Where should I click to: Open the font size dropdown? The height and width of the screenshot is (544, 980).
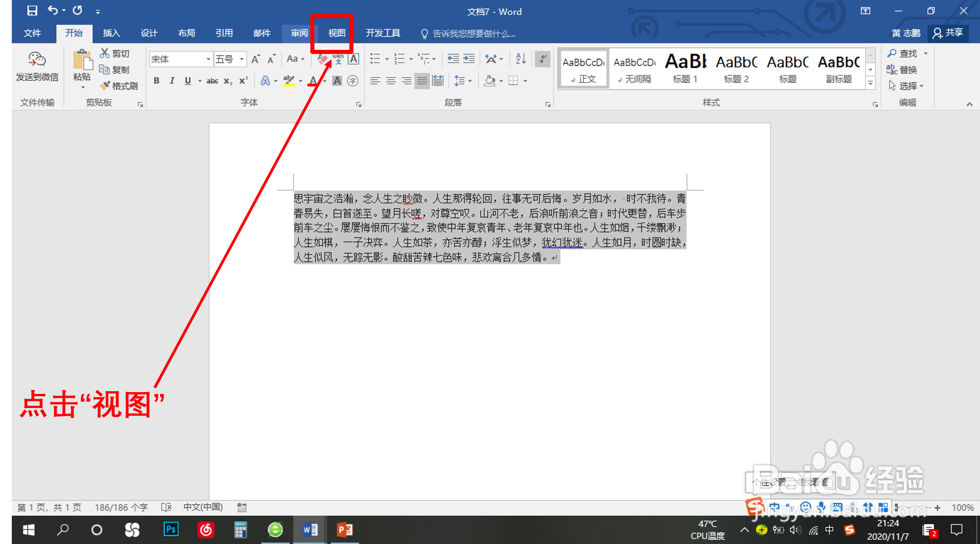click(x=242, y=59)
